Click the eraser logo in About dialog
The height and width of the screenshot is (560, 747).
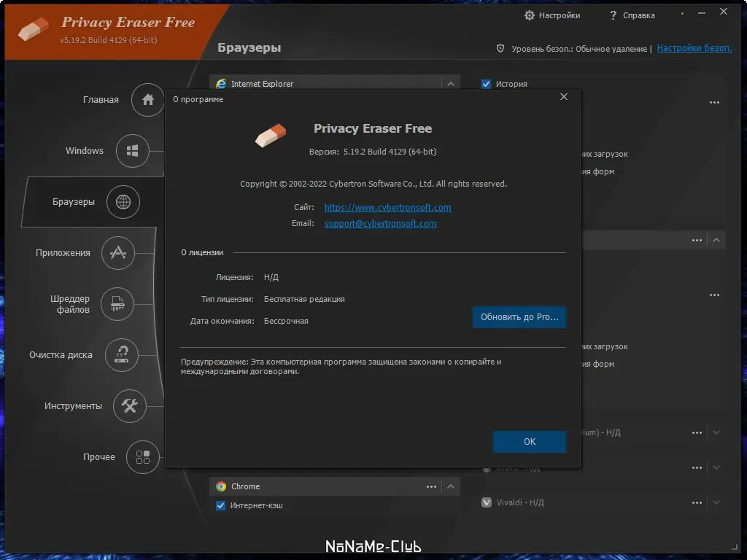[x=271, y=136]
